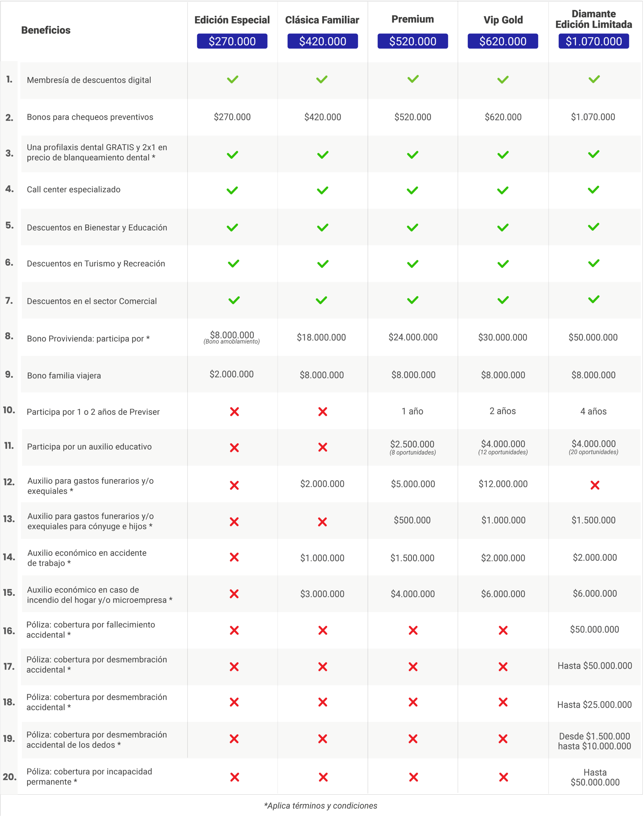644x819 pixels.
Task: Click red X for fallecimiento accidental under Vip Gold
Action: 503,631
